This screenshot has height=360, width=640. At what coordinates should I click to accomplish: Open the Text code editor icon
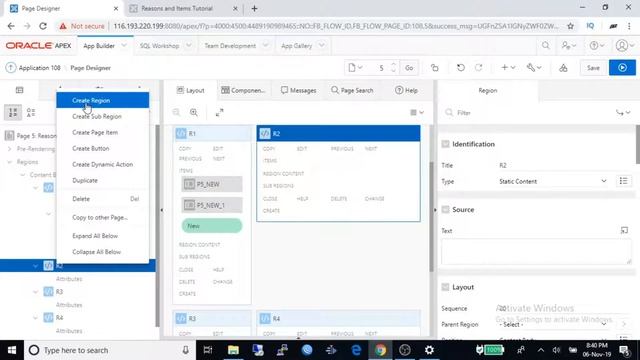tap(624, 231)
